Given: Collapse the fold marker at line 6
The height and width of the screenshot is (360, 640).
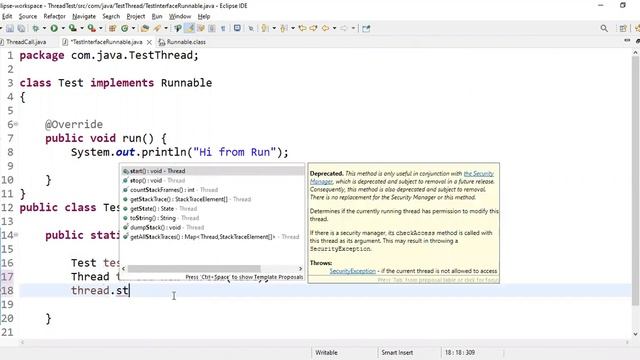Looking at the screenshot, I should [16, 124].
